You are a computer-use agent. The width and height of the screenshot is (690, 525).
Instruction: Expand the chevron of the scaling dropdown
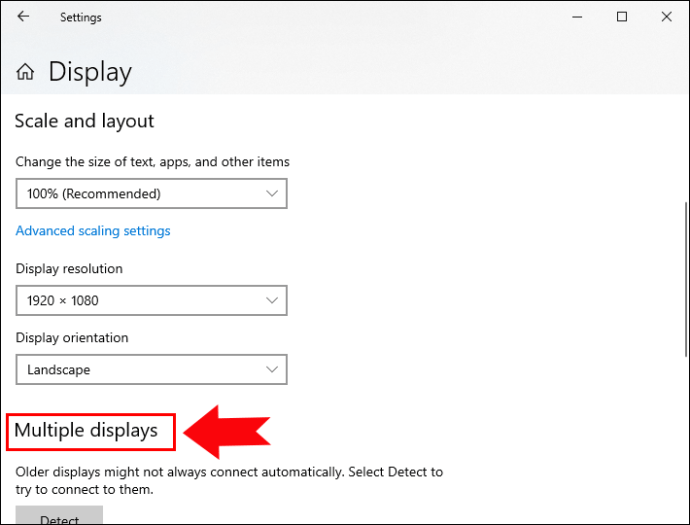[x=272, y=194]
